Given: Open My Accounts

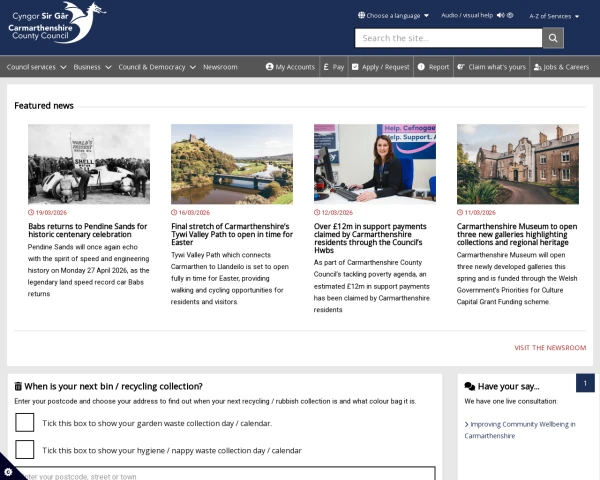Looking at the screenshot, I should click(290, 67).
